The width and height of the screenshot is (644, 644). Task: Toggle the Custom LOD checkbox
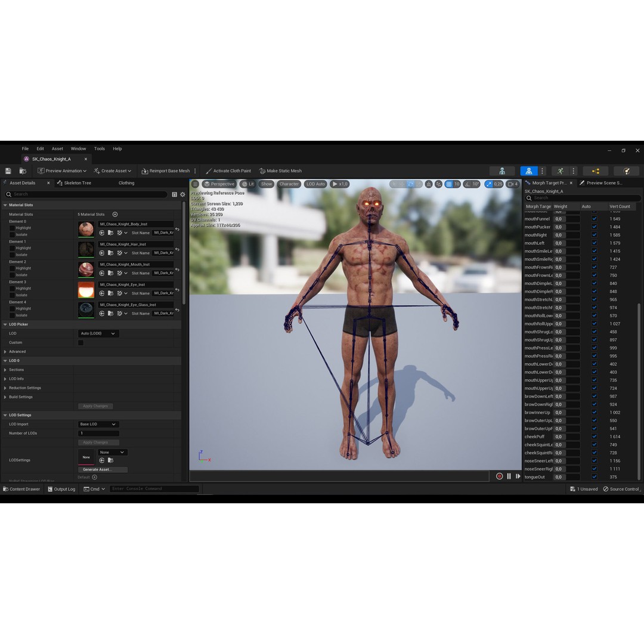[x=81, y=342]
